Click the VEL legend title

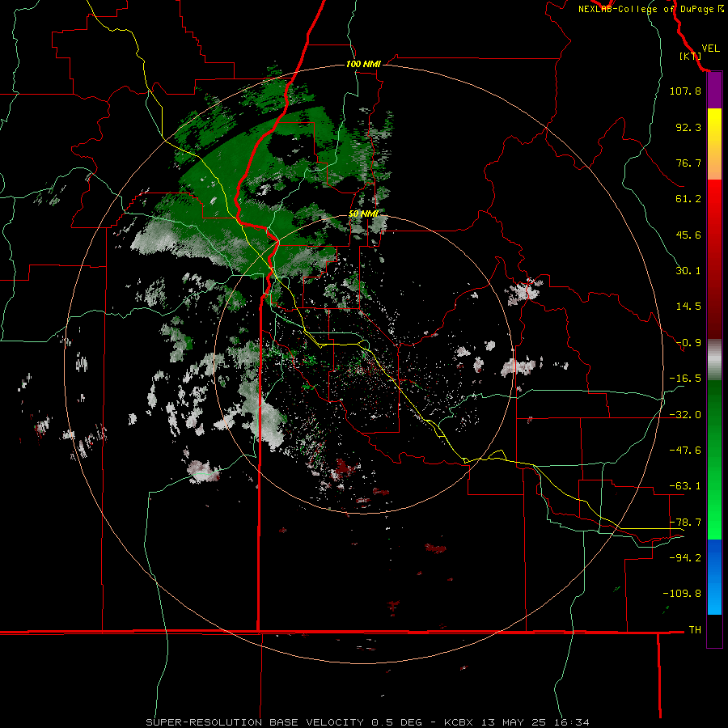click(710, 49)
